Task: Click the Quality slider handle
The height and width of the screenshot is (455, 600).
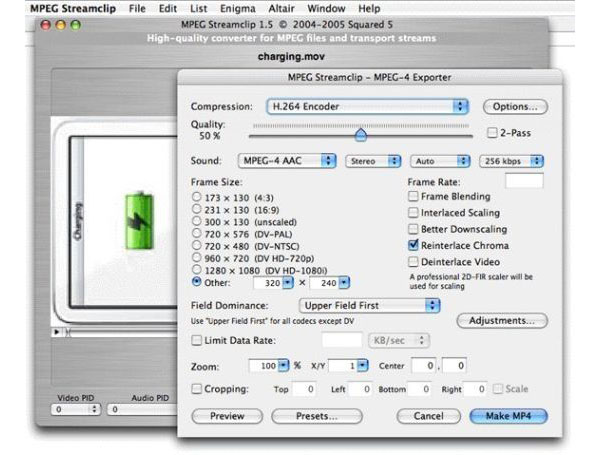Action: 360,134
